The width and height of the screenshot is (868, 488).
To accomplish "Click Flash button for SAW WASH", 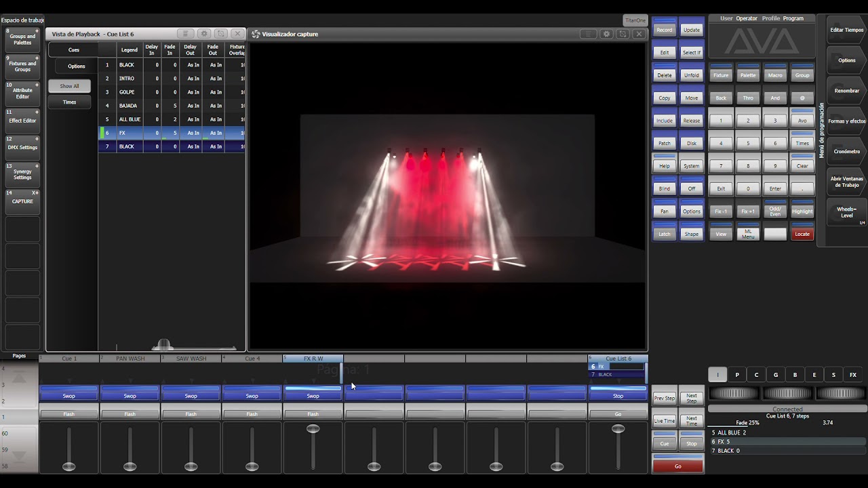I will pos(191,413).
